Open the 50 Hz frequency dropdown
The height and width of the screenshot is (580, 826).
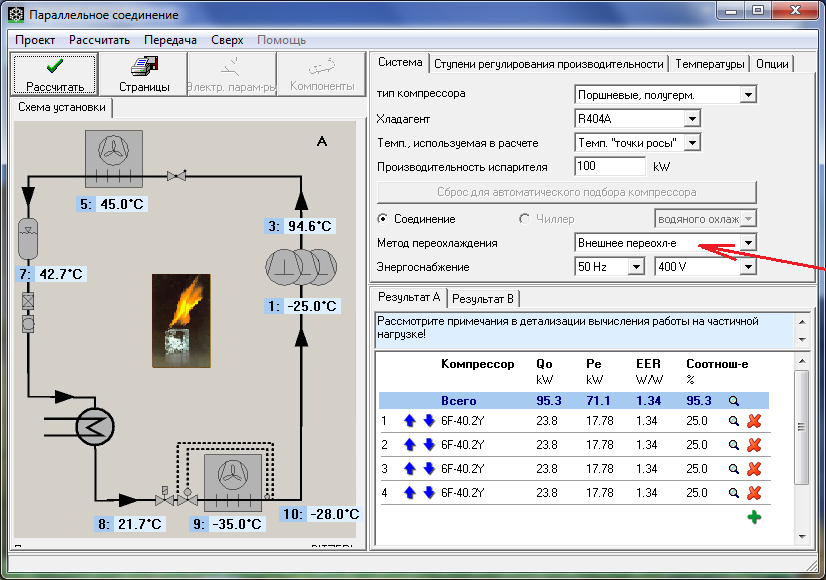click(x=636, y=267)
